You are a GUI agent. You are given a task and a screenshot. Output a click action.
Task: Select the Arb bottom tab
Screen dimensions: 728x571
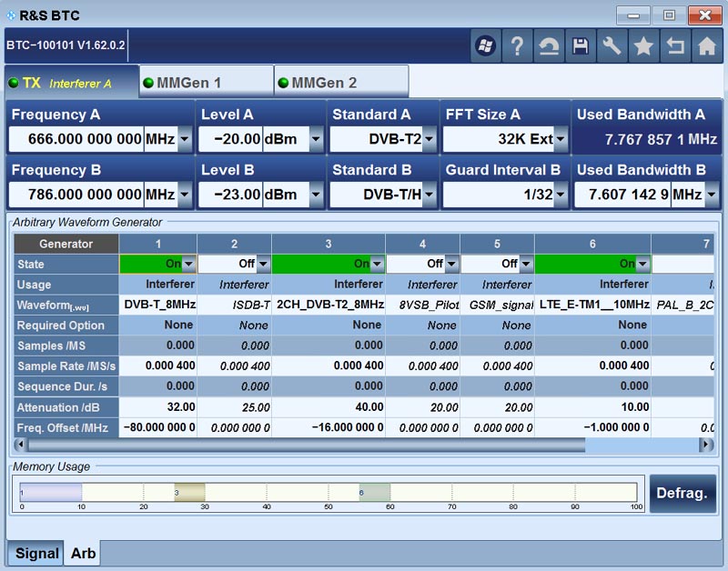click(x=83, y=553)
